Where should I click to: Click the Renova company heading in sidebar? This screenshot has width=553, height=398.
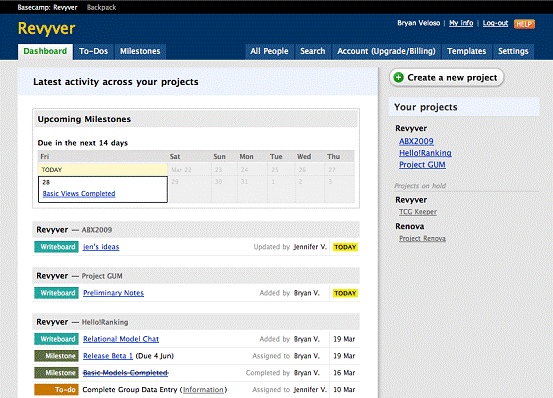pos(409,226)
